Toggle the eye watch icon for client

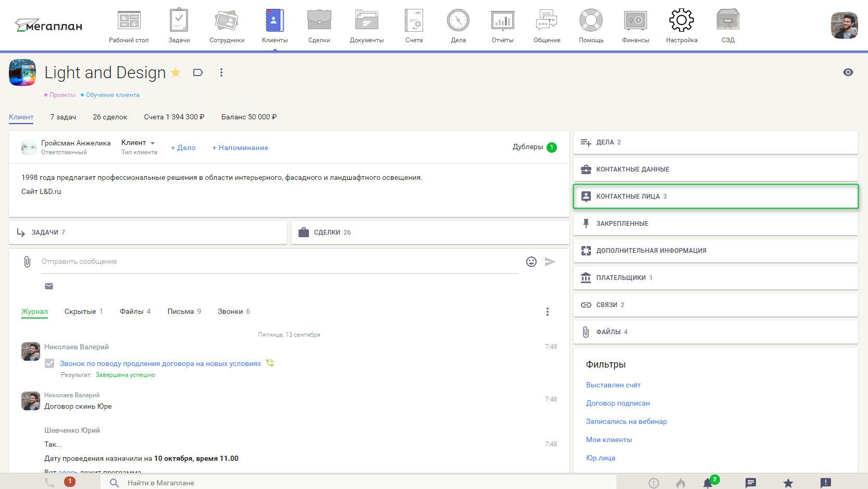[x=848, y=72]
